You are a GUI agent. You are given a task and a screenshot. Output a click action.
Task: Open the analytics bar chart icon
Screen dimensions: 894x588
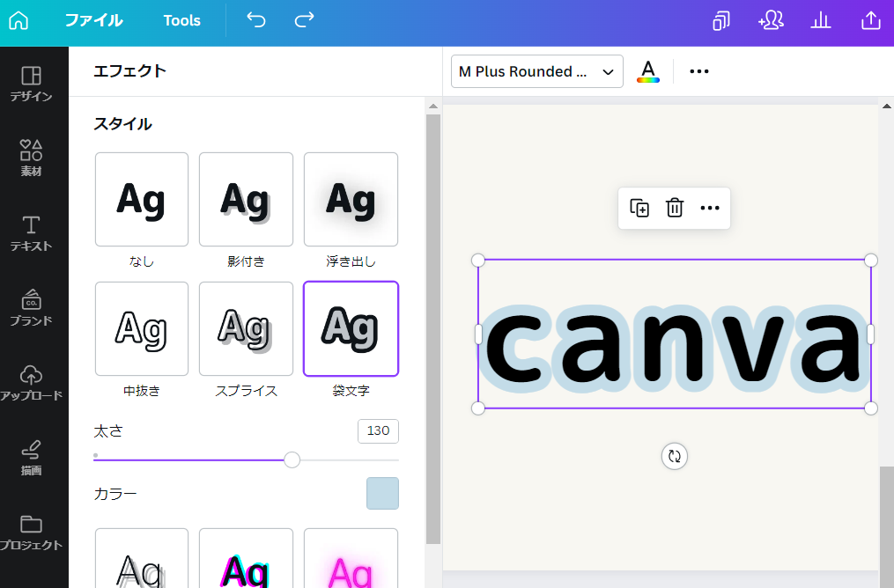pos(821,20)
